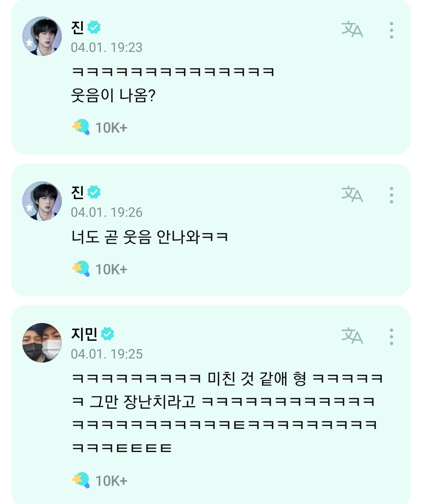
Task: Tap the 10K+ count on 지민's post
Action: (111, 481)
